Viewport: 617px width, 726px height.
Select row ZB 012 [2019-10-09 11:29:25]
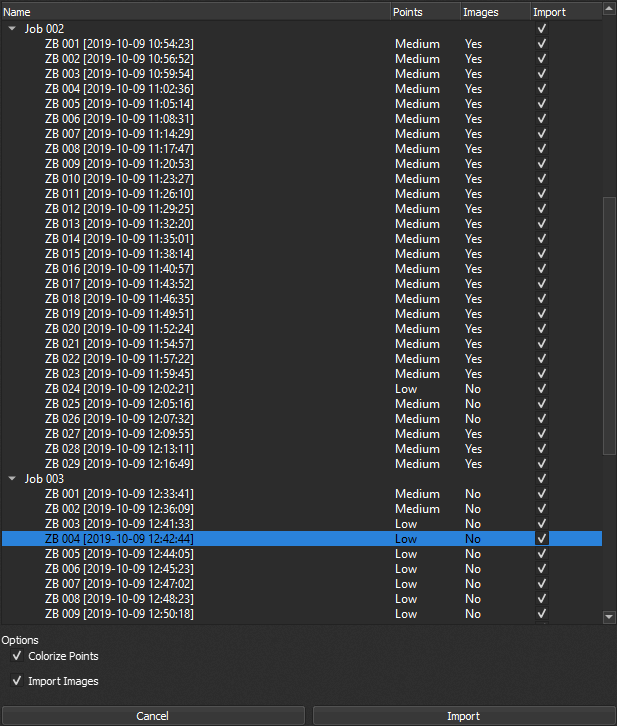[x=302, y=209]
